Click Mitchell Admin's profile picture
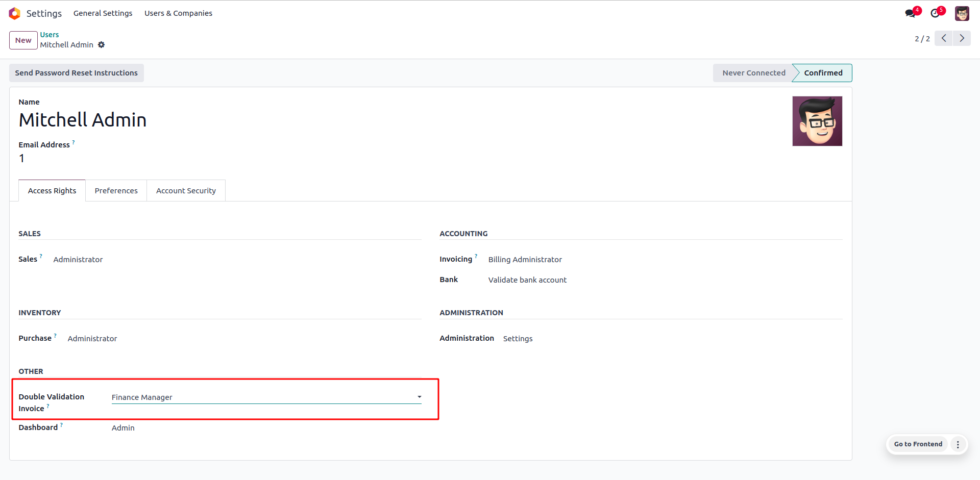This screenshot has width=980, height=480. (x=817, y=121)
